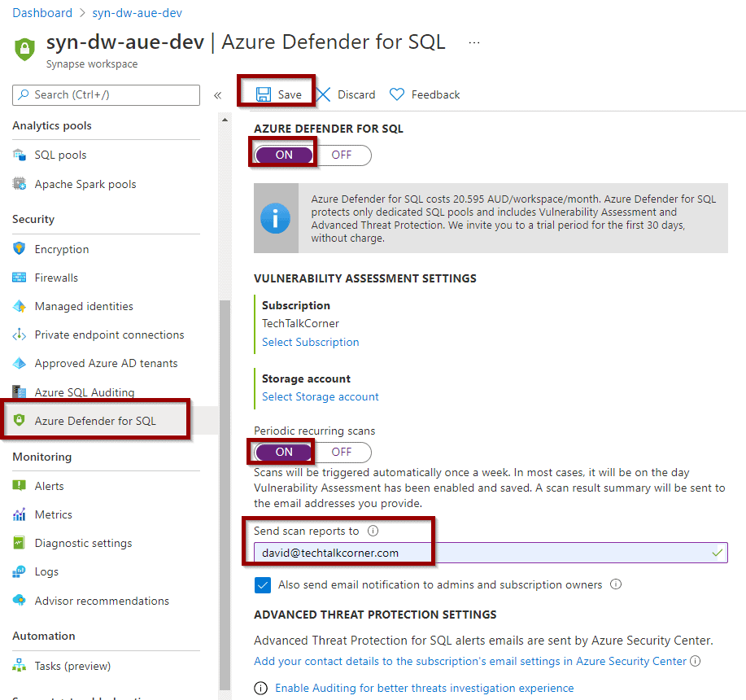The width and height of the screenshot is (746, 700).
Task: Click the info icon after Azure Security Center link
Action: click(x=695, y=661)
